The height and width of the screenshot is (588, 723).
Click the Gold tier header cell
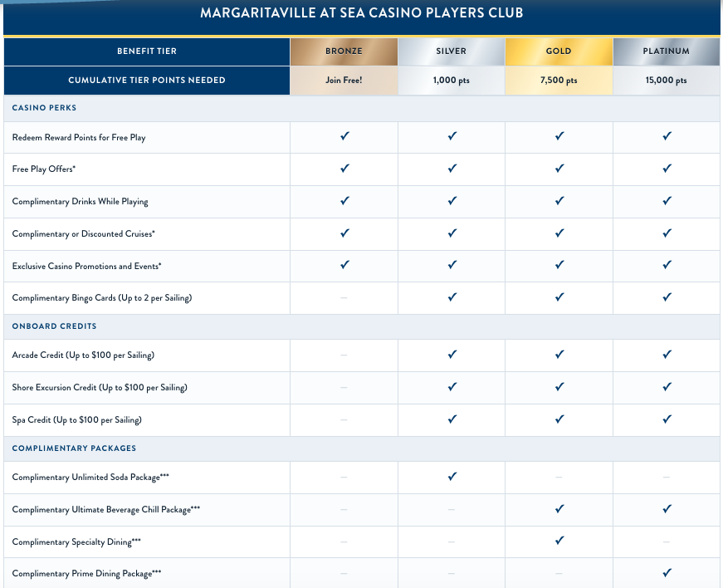[559, 51]
